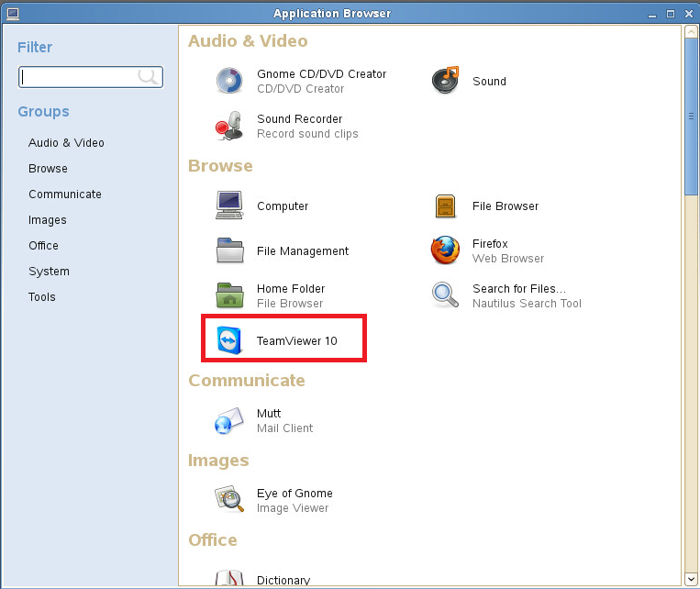Open Gnome CD/DVD Creator disc icon
700x589 pixels.
tap(229, 81)
